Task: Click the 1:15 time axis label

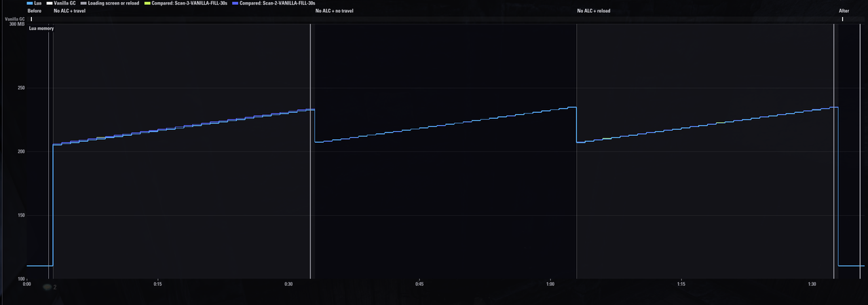Action: [681, 285]
